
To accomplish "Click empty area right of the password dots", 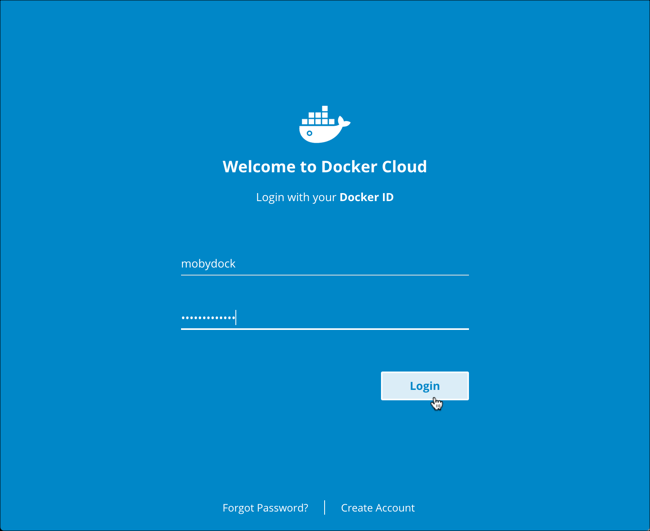I will 350,318.
